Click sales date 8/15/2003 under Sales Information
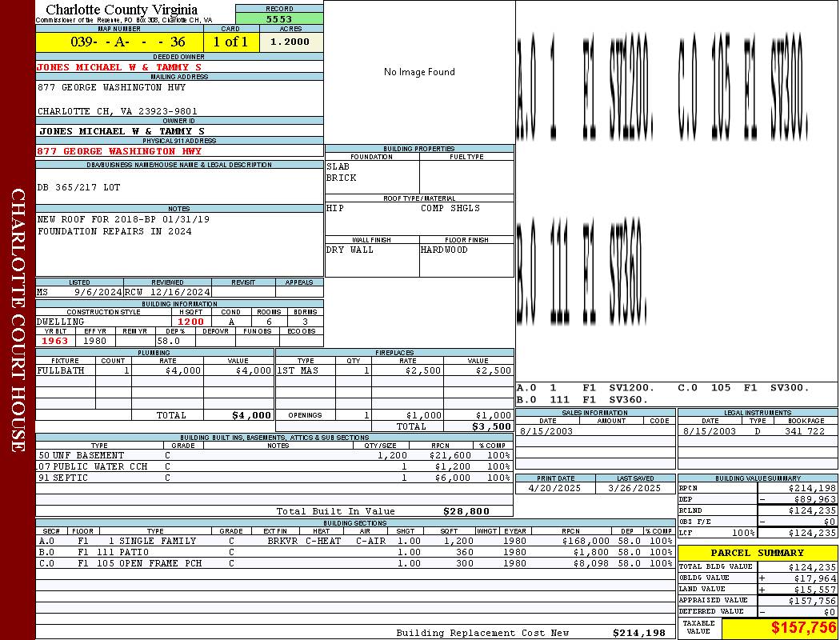The width and height of the screenshot is (840, 640). point(546,431)
